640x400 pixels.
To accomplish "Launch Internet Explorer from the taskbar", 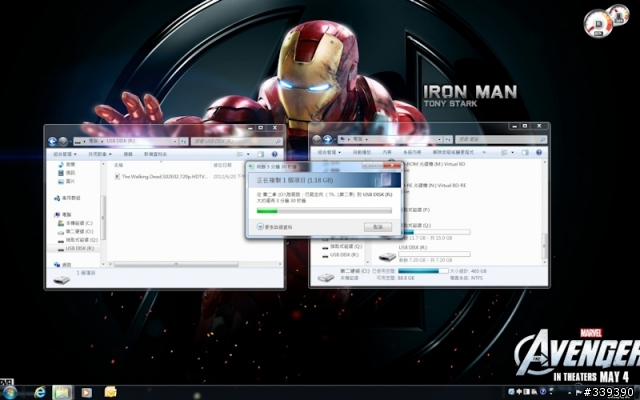I will click(x=40, y=393).
